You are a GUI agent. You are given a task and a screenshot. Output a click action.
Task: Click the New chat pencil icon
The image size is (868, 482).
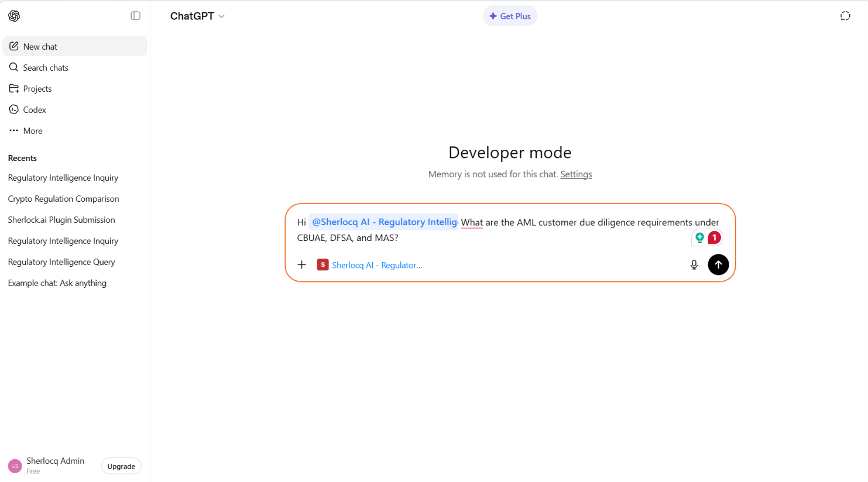pos(14,46)
